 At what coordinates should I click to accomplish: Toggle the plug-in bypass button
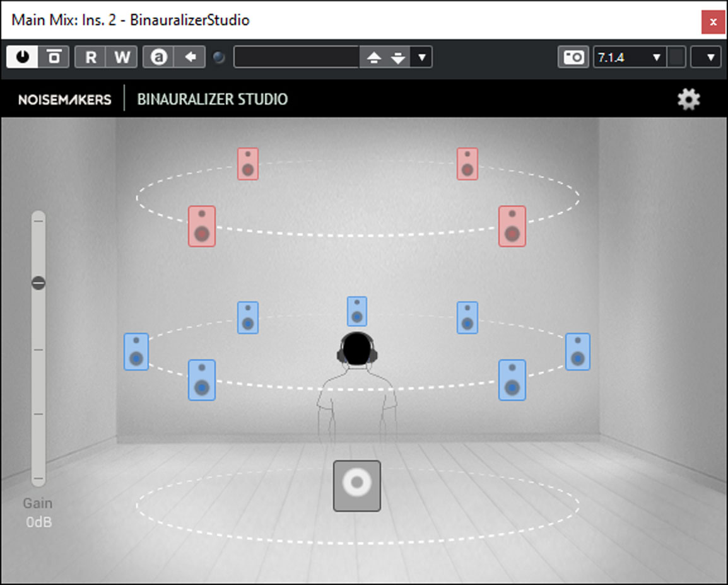point(54,57)
